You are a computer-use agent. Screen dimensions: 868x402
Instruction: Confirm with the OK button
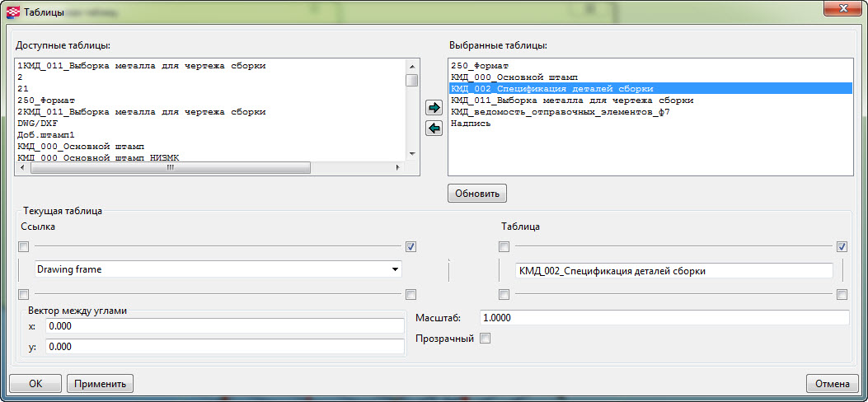[35, 383]
